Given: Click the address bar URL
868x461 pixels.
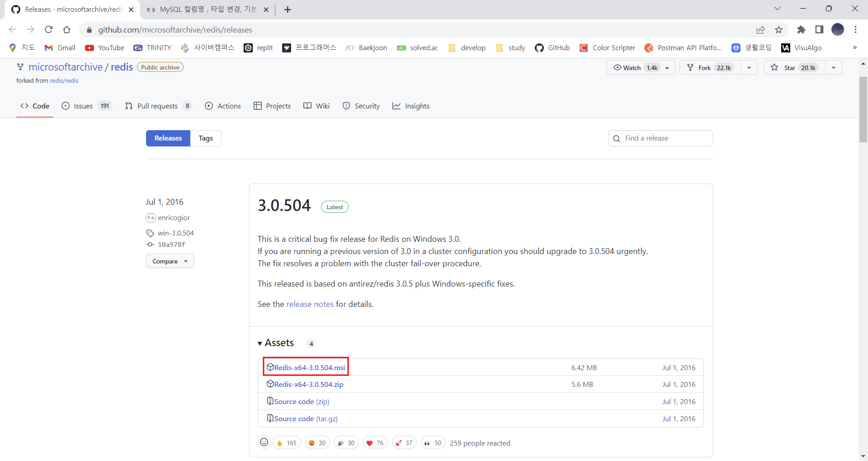Looking at the screenshot, I should coord(175,30).
